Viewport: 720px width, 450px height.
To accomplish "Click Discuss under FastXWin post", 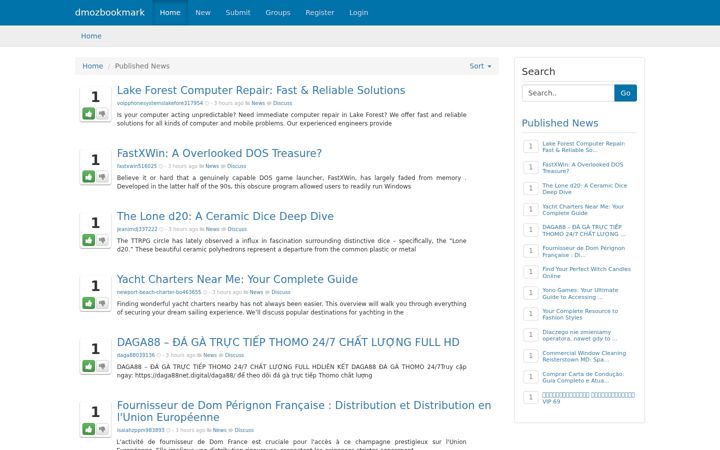I will (x=236, y=166).
